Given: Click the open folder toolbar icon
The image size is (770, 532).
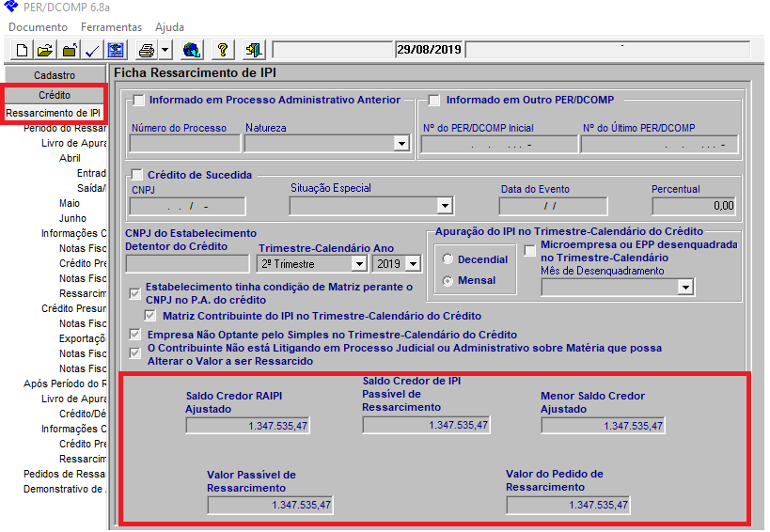Looking at the screenshot, I should (44, 50).
